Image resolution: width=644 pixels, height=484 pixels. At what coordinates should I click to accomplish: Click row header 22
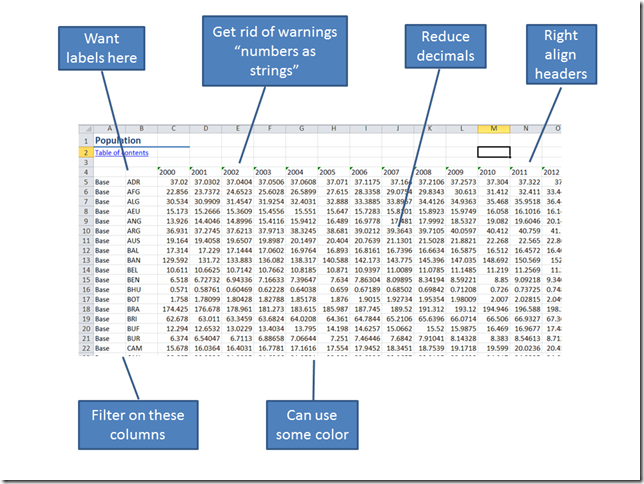[x=85, y=347]
